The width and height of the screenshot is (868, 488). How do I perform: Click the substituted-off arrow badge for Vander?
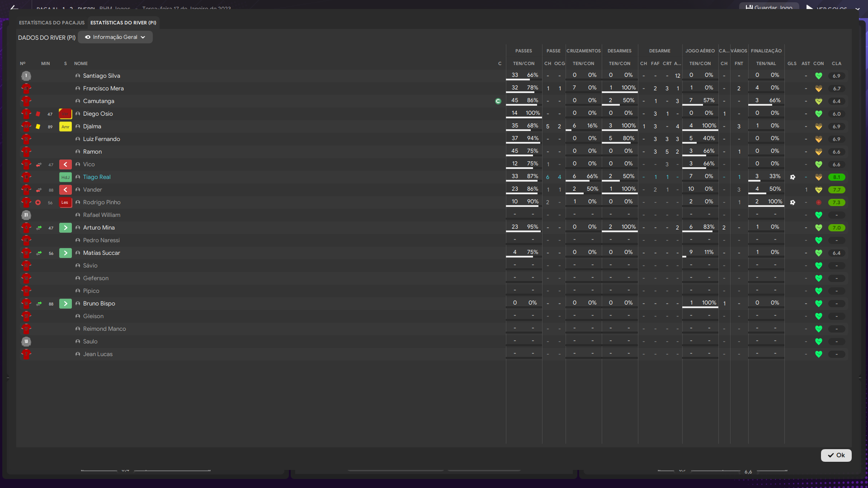[66, 190]
